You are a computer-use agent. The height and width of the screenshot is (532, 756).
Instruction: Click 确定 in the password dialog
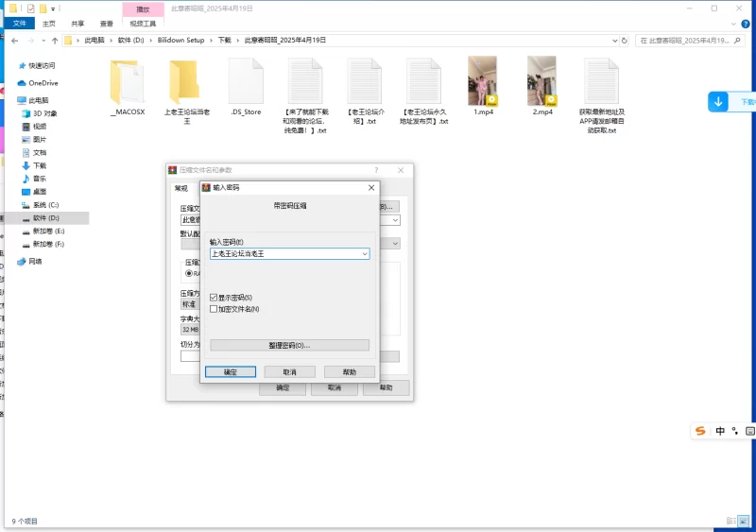coord(231,372)
